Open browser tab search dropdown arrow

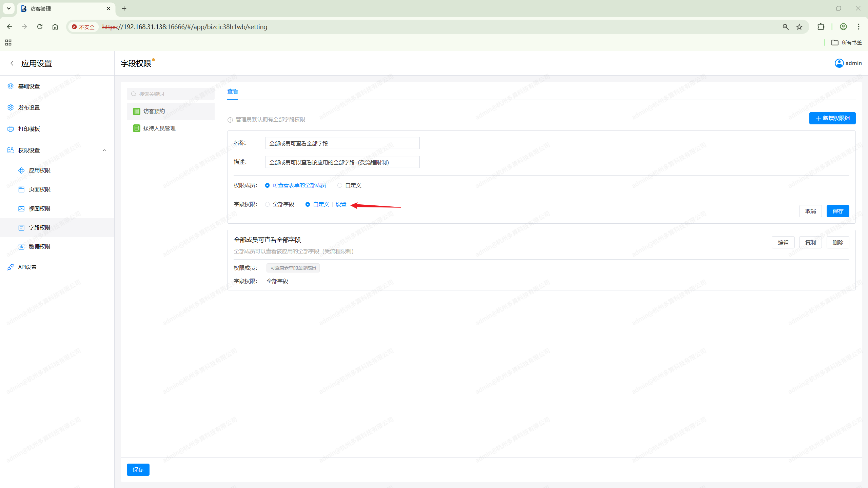tap(9, 8)
